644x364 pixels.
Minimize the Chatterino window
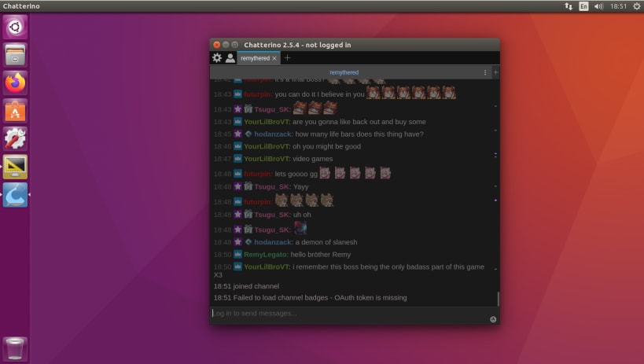tap(226, 45)
